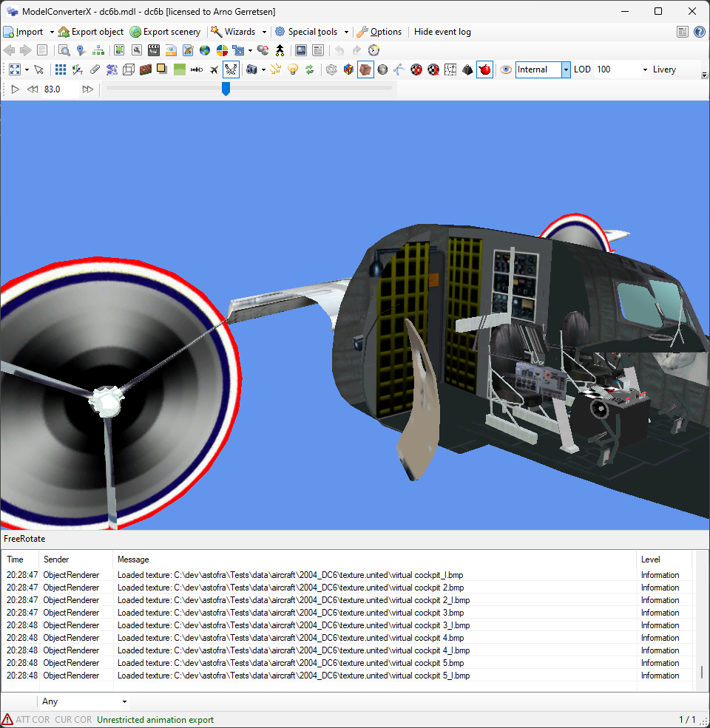The width and height of the screenshot is (710, 728).
Task: Open the Internal view combo box
Action: click(565, 69)
